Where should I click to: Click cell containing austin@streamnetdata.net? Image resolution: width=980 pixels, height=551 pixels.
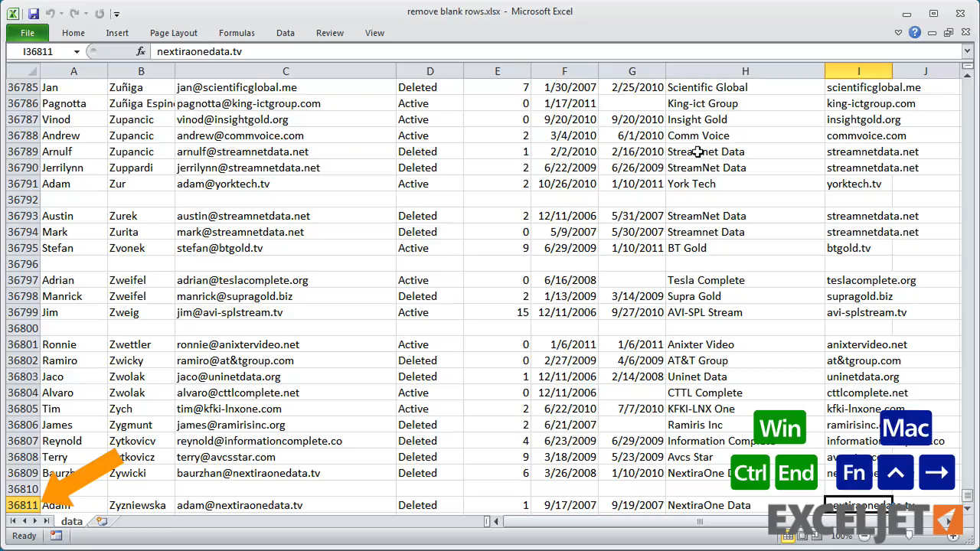tap(286, 216)
